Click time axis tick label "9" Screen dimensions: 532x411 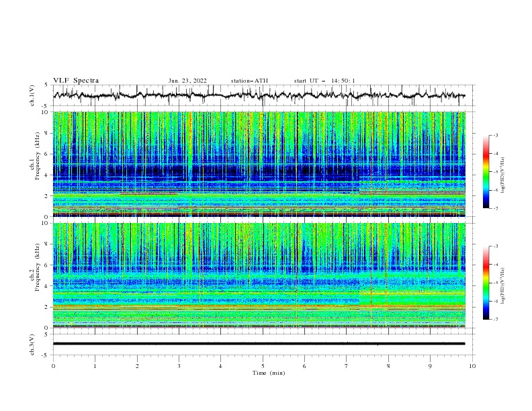pyautogui.click(x=430, y=366)
